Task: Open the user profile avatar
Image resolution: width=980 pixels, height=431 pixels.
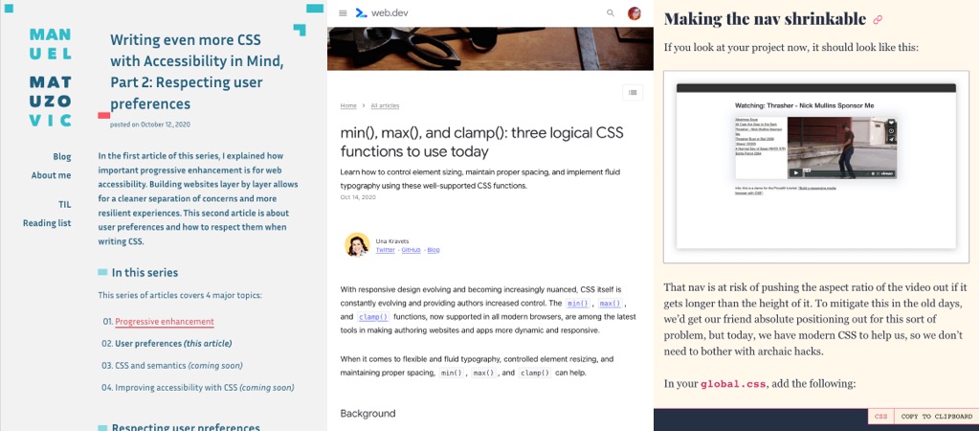Action: (x=634, y=13)
